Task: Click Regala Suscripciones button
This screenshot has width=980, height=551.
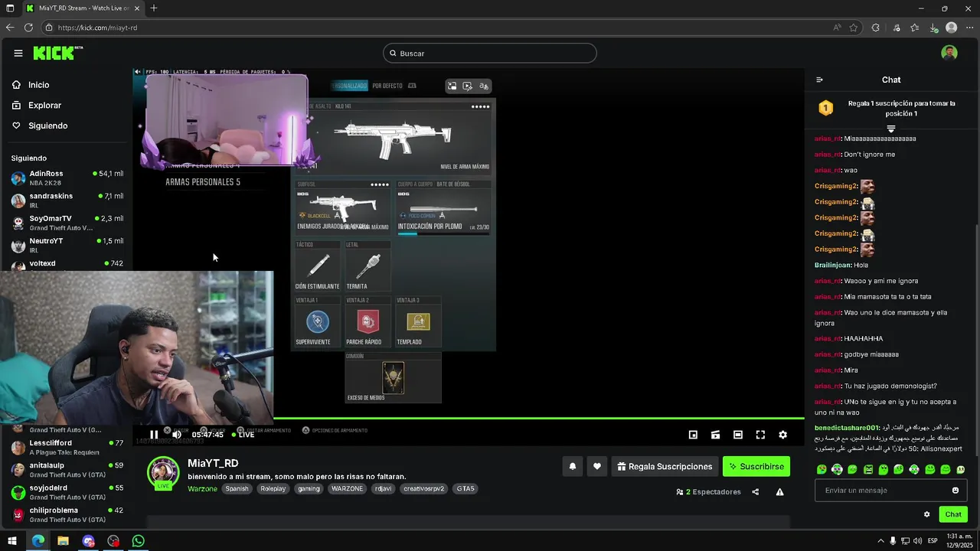Action: (x=665, y=466)
